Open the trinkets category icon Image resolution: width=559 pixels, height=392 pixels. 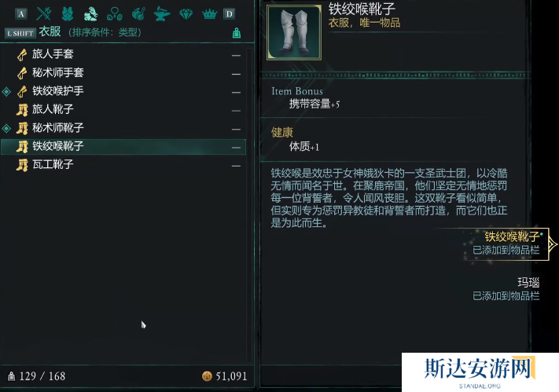coord(115,14)
